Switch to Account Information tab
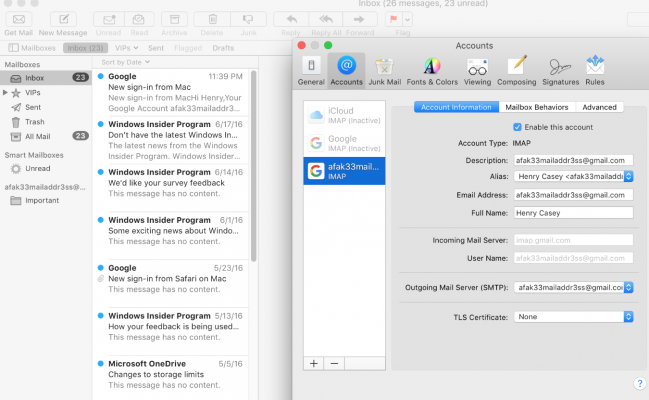 click(x=456, y=107)
